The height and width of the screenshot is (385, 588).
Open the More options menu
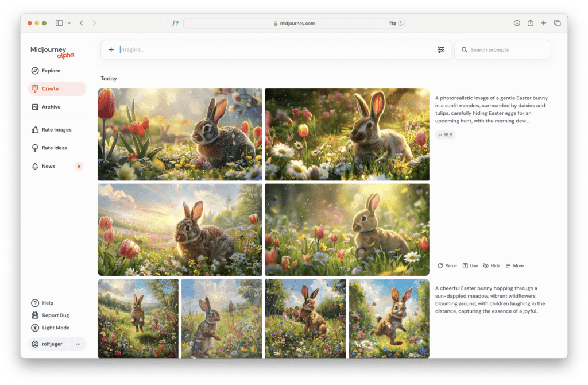click(514, 266)
